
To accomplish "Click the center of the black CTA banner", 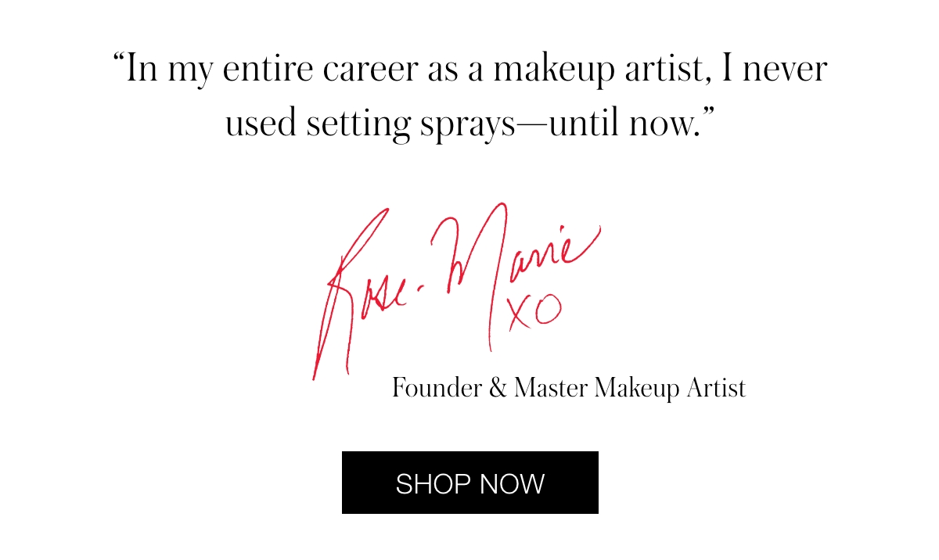I will pos(469,483).
